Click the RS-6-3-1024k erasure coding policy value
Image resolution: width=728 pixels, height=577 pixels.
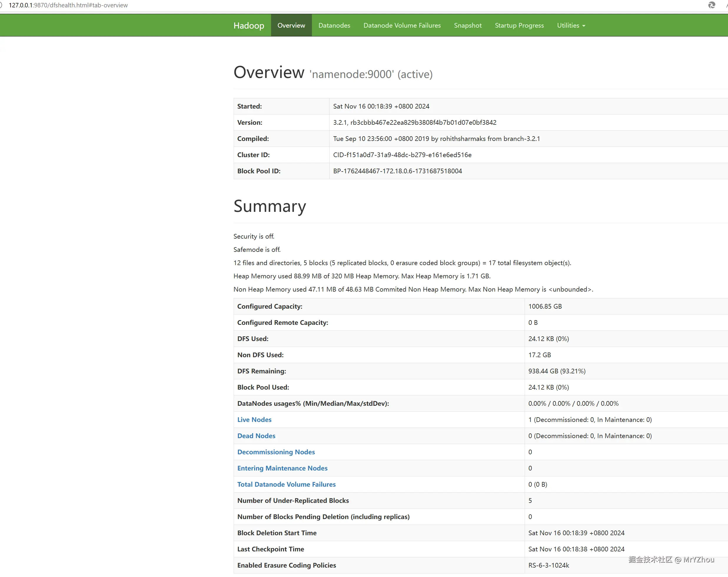click(x=549, y=565)
